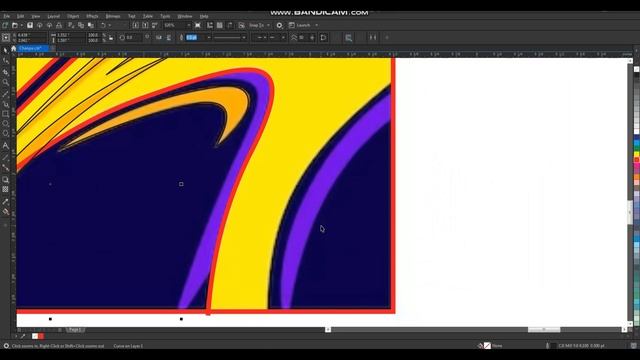Click the red swatch in document palette
This screenshot has height=360, width=640.
(41, 336)
